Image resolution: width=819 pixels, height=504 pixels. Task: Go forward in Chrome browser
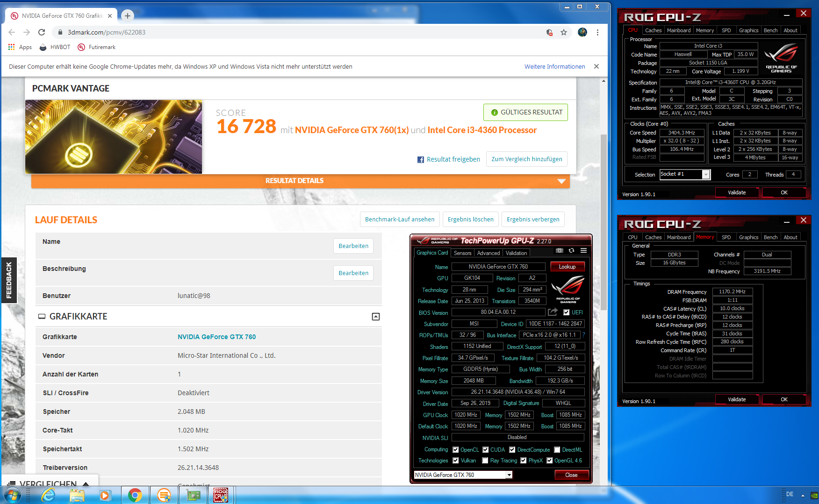click(27, 32)
